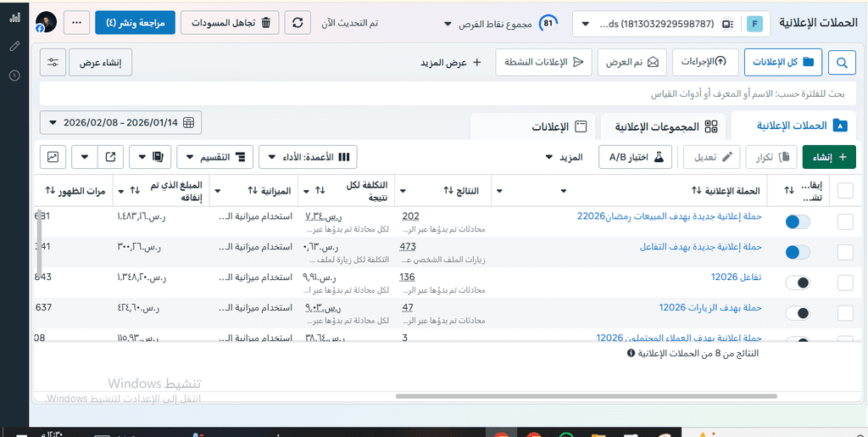Sort by on/off status column arrows
Image resolution: width=868 pixels, height=437 pixels.
click(789, 191)
